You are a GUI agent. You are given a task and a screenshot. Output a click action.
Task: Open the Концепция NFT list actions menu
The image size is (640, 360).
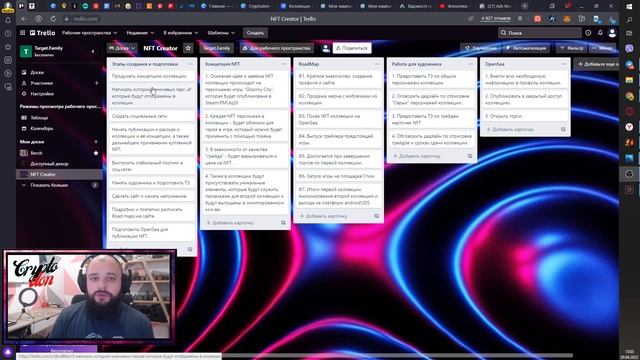point(284,64)
